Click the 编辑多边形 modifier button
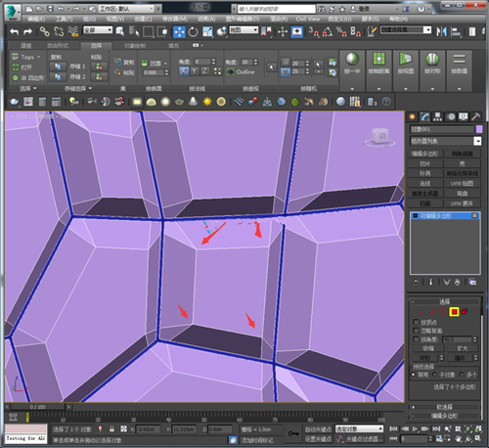 point(425,154)
